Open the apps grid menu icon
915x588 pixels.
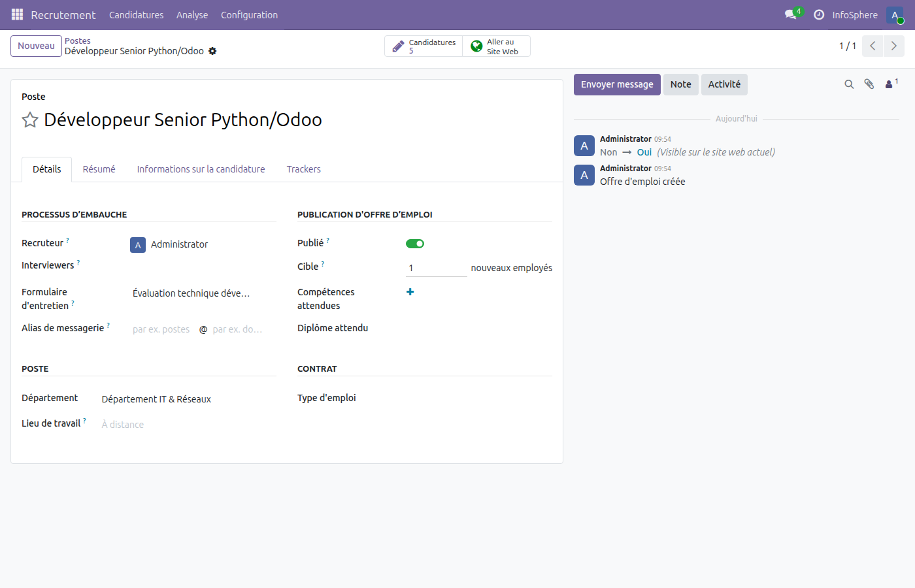pyautogui.click(x=16, y=14)
